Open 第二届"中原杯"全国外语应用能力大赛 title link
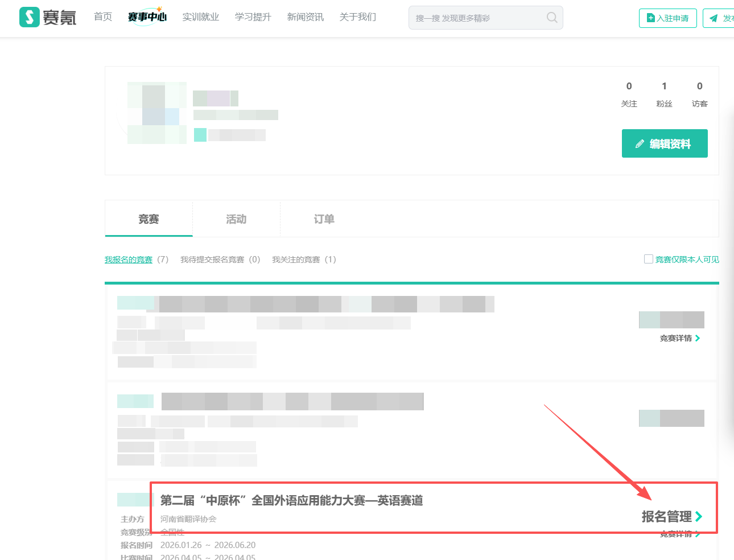The height and width of the screenshot is (560, 734). 291,500
